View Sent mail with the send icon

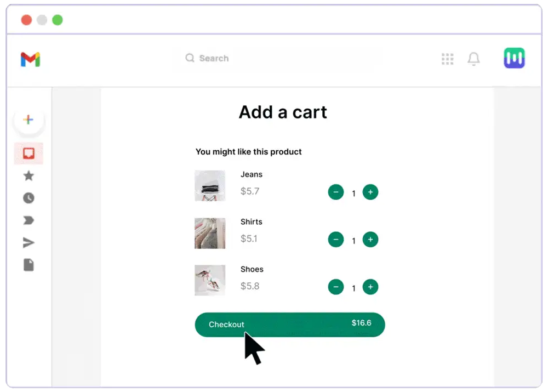pos(28,242)
